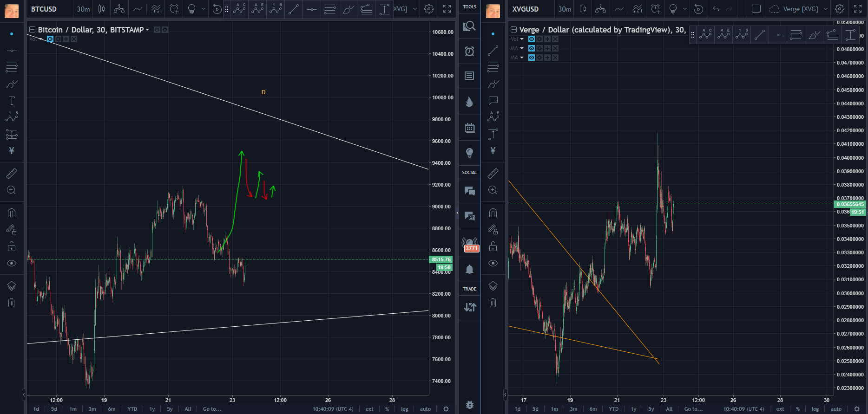The height and width of the screenshot is (414, 868).
Task: Toggle ext hours on XVGUSD chart
Action: tap(780, 409)
